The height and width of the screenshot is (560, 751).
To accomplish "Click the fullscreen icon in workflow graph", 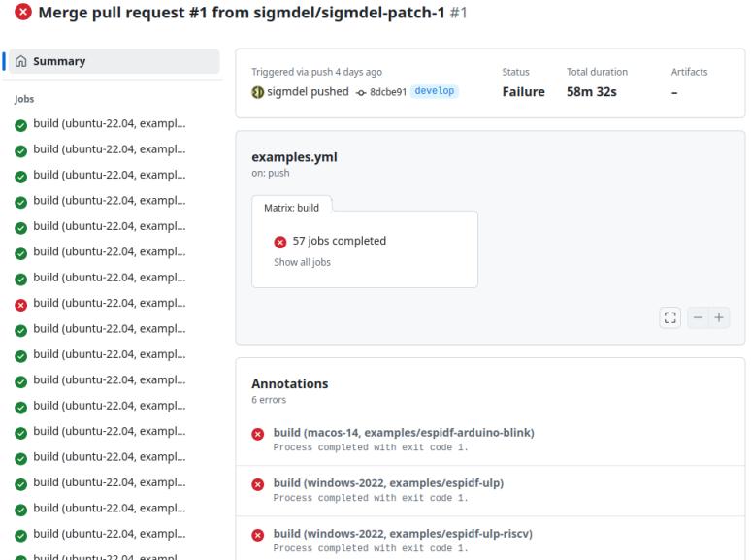I will [x=669, y=318].
